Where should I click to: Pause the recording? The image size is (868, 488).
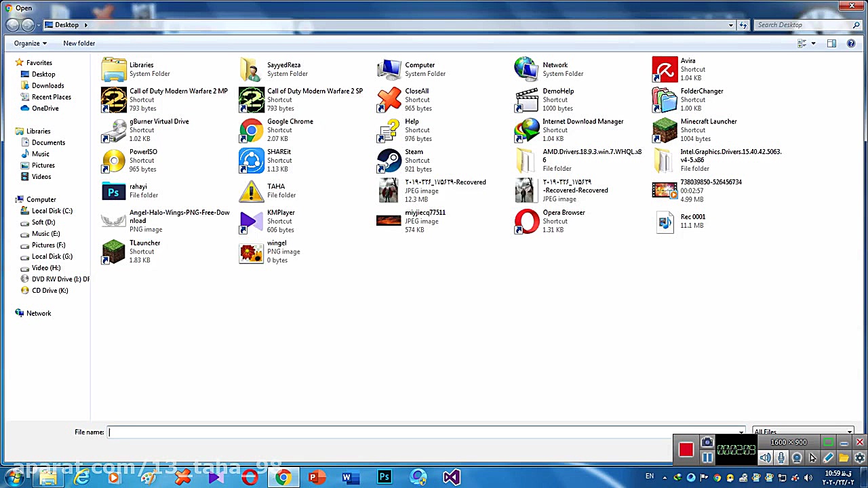(x=707, y=458)
